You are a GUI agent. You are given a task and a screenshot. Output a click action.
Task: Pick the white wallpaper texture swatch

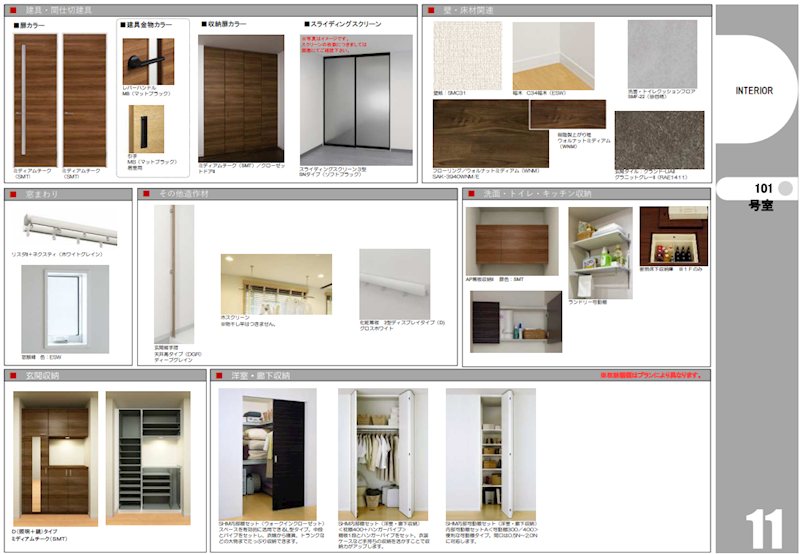(468, 55)
